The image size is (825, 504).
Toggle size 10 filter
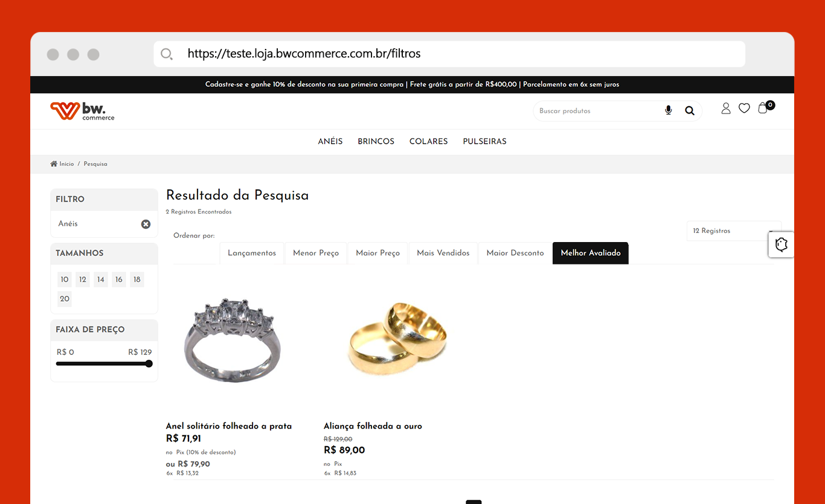(65, 279)
